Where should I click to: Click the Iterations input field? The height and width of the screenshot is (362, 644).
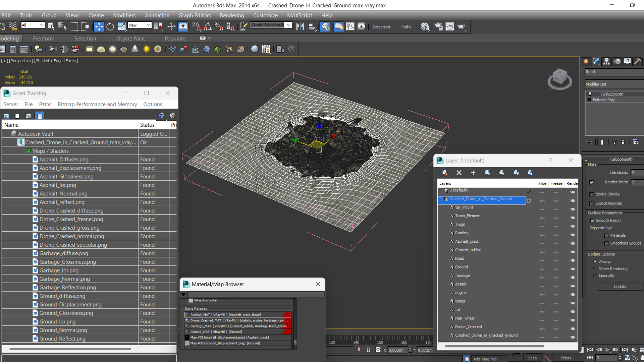pyautogui.click(x=637, y=172)
